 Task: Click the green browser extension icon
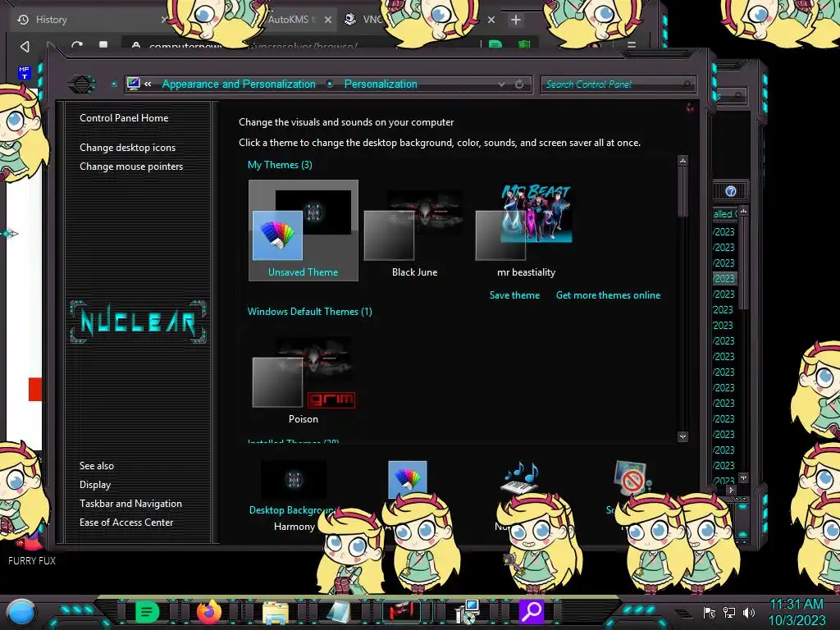coord(495,45)
